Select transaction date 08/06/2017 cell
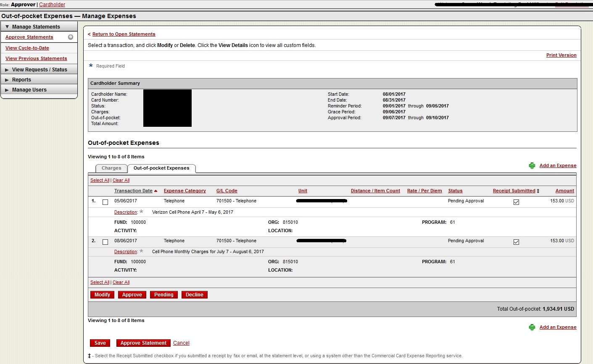The height and width of the screenshot is (364, 593). (x=126, y=241)
